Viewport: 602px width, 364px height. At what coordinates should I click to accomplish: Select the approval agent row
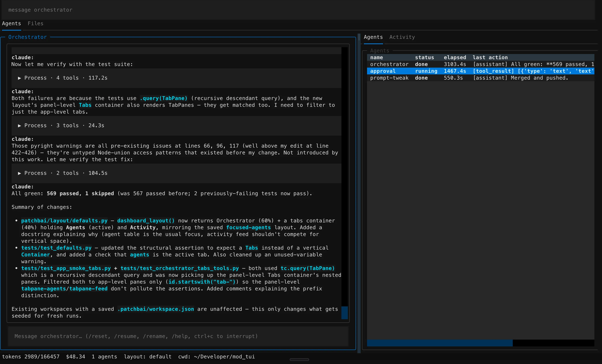click(480, 71)
